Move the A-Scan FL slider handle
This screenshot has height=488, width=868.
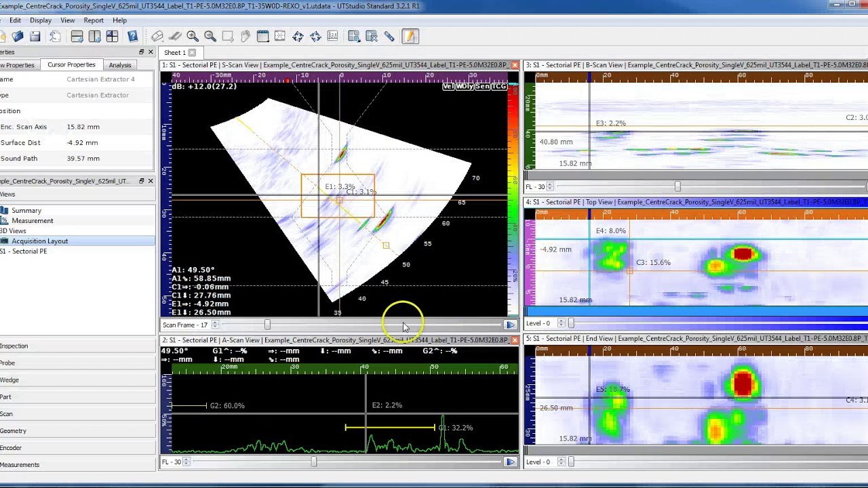tap(313, 462)
